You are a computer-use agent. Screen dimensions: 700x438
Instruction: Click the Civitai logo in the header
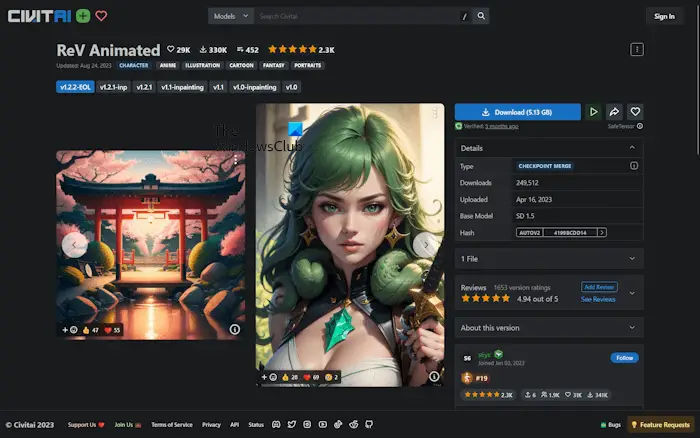tap(39, 16)
